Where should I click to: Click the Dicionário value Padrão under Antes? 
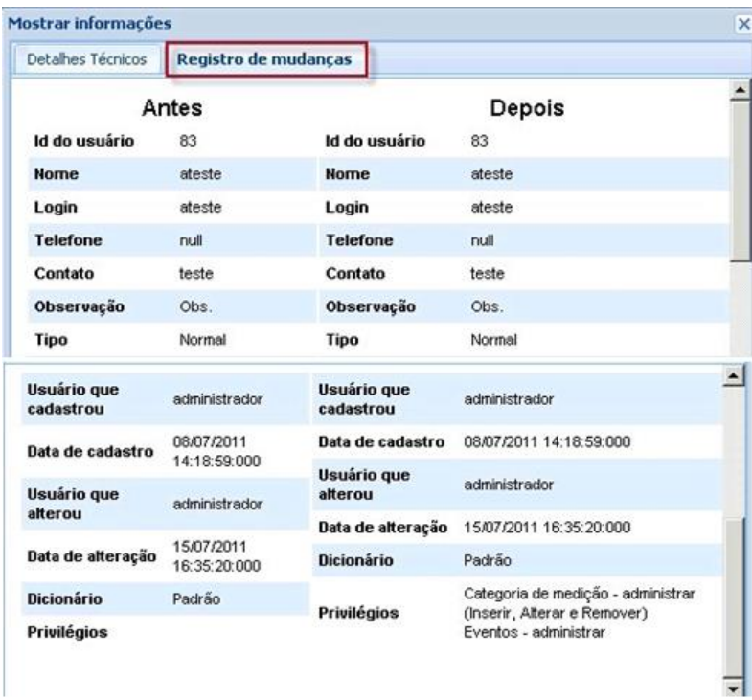click(193, 598)
